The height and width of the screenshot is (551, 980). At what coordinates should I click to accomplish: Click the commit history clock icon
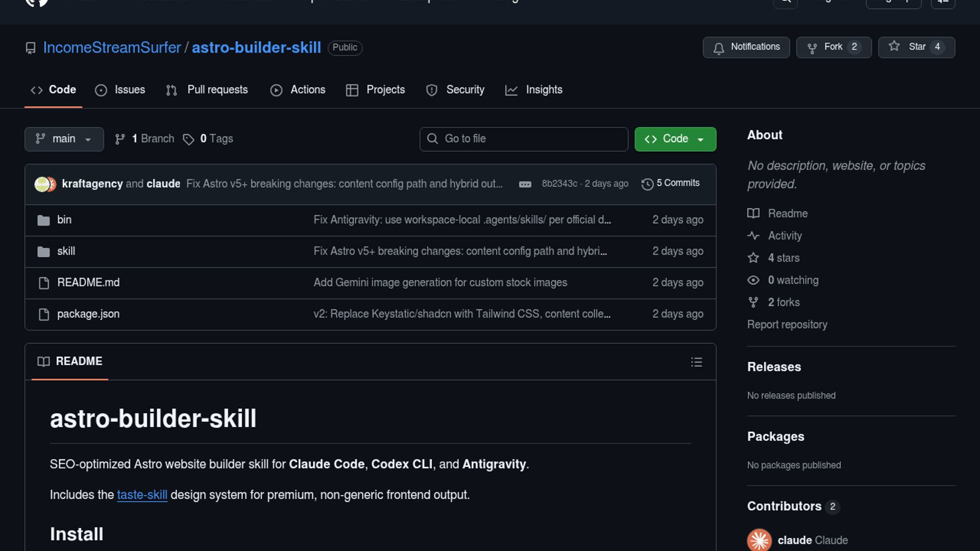(x=647, y=184)
